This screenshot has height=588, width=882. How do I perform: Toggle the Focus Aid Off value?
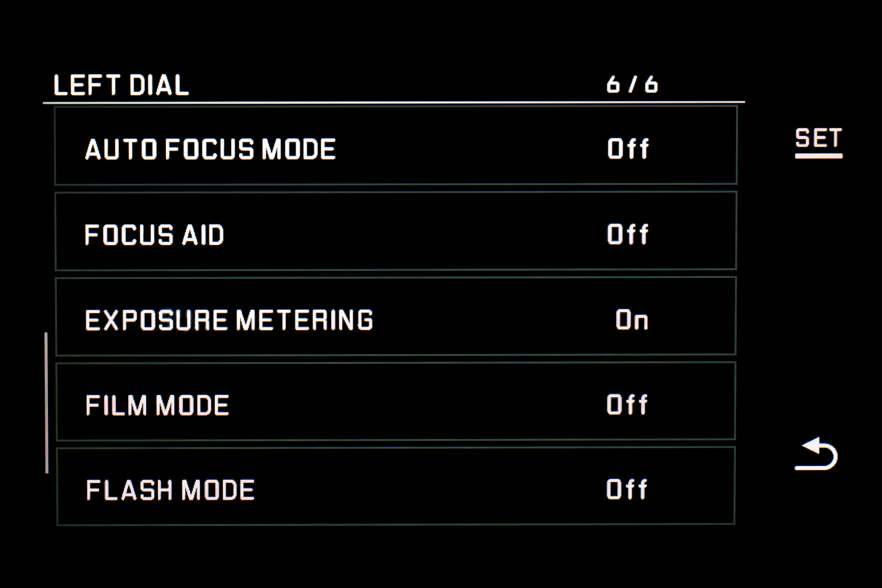tap(628, 234)
